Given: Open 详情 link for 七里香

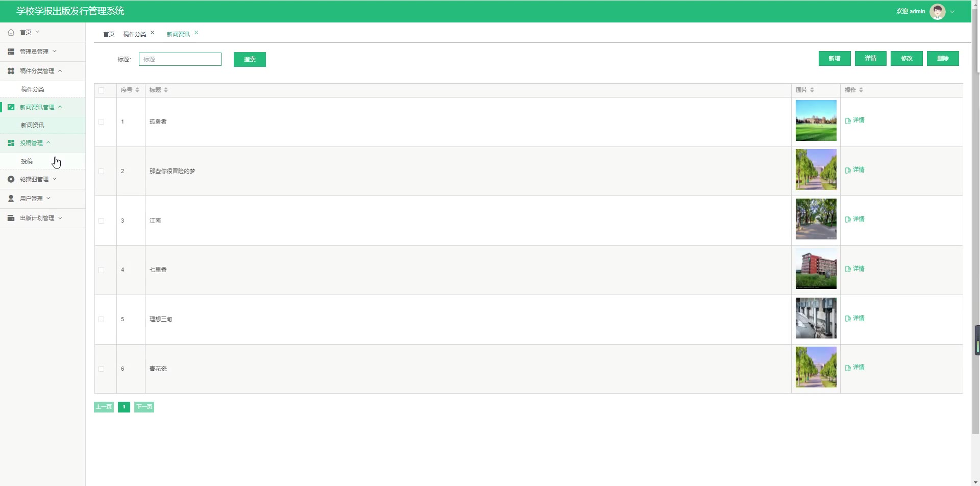Looking at the screenshot, I should pos(855,269).
